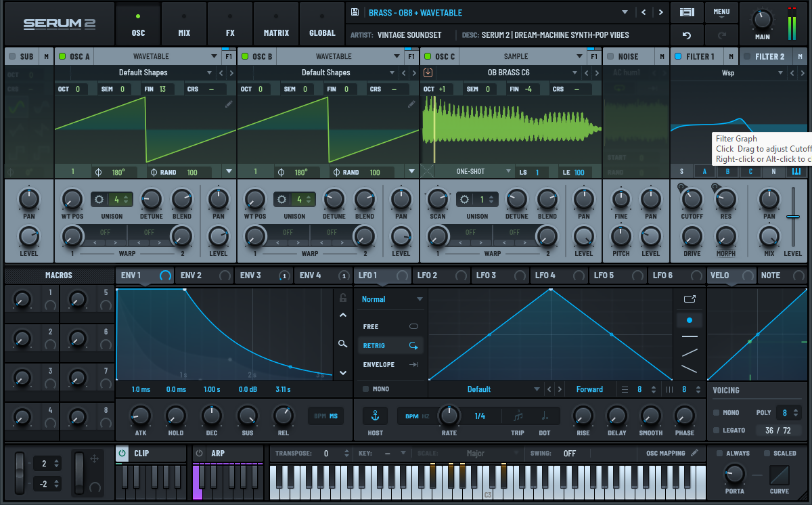The width and height of the screenshot is (812, 505).
Task: Click the MAIN volume knob
Action: (763, 19)
